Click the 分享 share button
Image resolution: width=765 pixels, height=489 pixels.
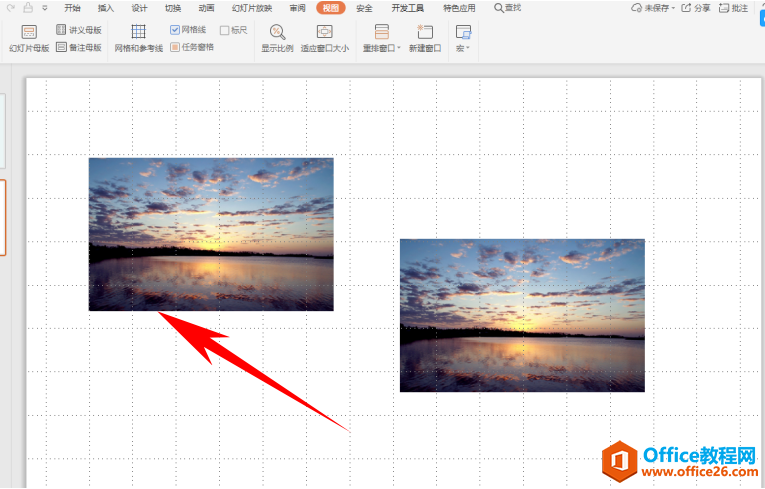point(696,8)
